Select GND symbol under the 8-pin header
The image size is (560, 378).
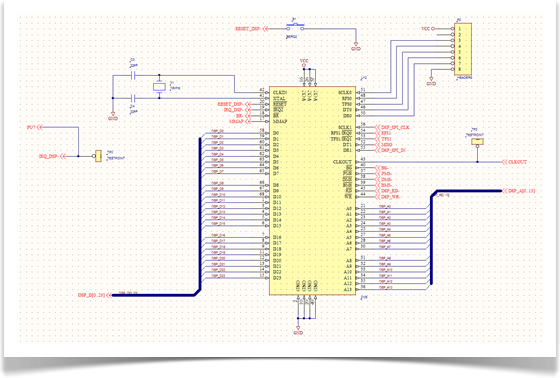click(x=431, y=82)
